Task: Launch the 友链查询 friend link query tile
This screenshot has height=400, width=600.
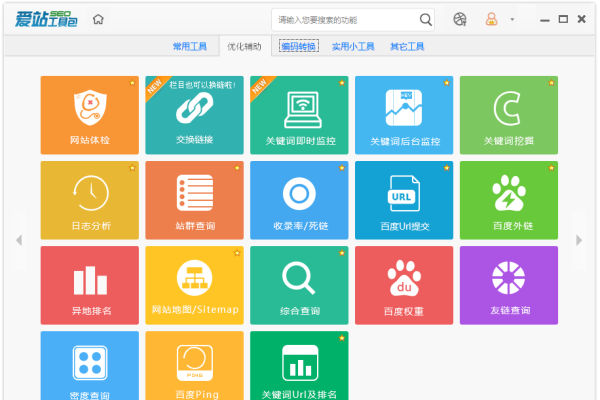Action: pos(509,285)
